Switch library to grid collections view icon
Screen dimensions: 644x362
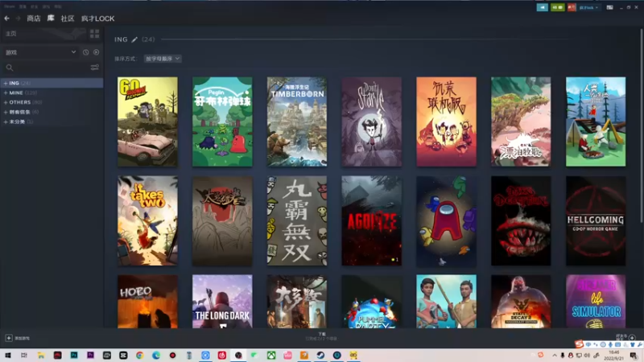point(94,34)
